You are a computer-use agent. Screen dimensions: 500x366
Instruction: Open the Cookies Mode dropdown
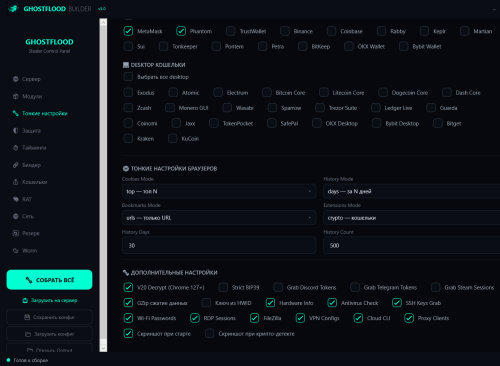click(219, 191)
